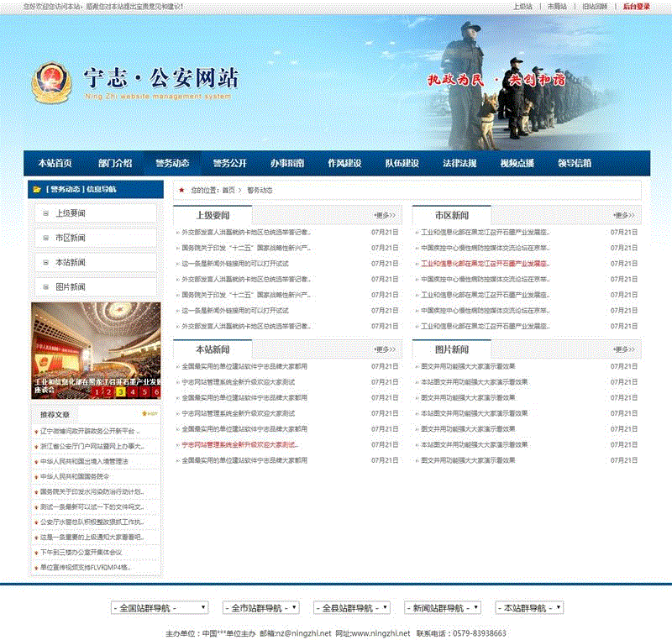Click the 上级要闻 panel heading tab
Screen dimensions: 672x640
pos(213,215)
